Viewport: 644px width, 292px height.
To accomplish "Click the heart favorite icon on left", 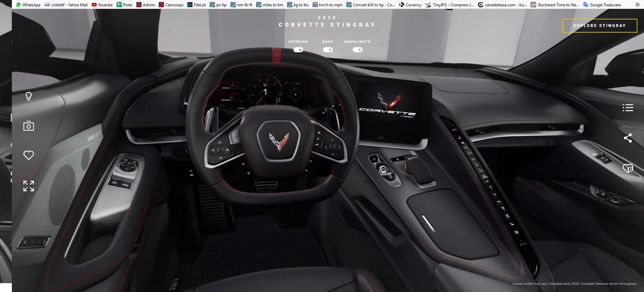I will click(29, 155).
